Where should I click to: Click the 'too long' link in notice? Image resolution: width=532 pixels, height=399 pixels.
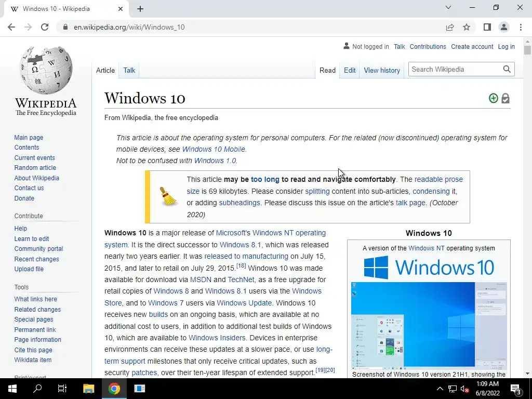[265, 179]
